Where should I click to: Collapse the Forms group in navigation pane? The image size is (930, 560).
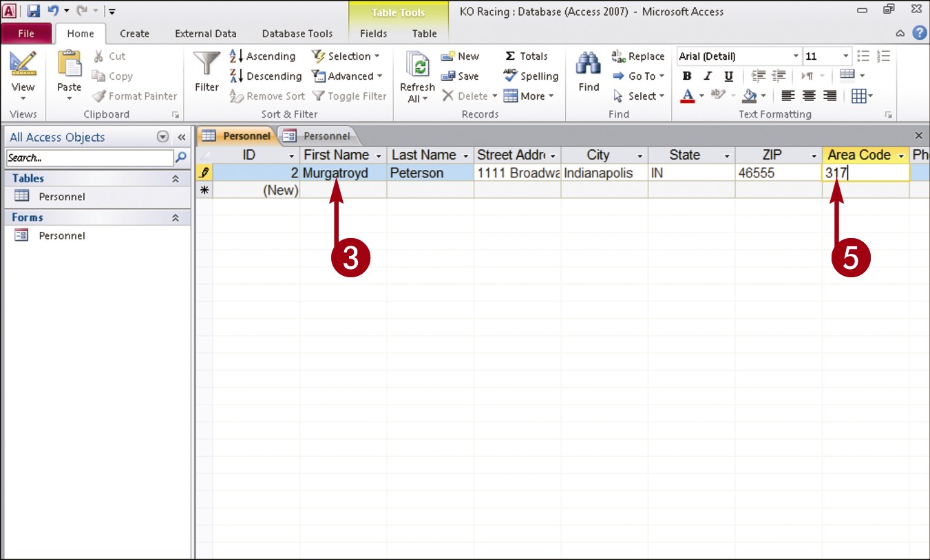176,217
